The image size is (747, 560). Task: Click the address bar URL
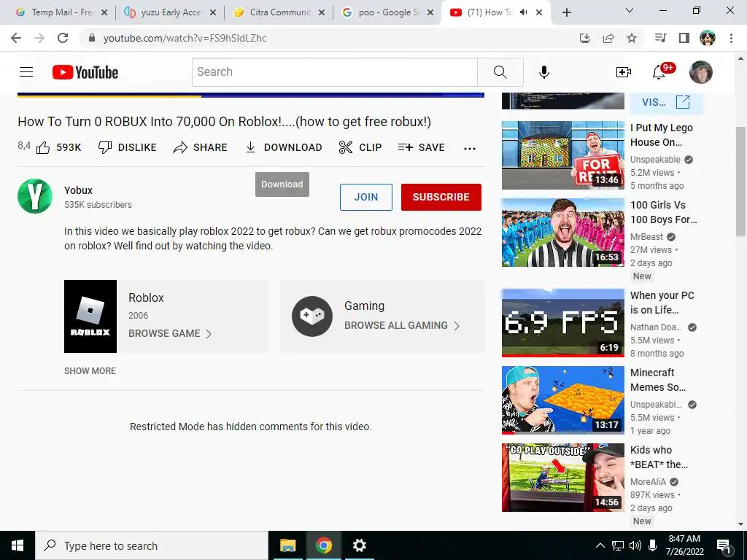pyautogui.click(x=185, y=38)
